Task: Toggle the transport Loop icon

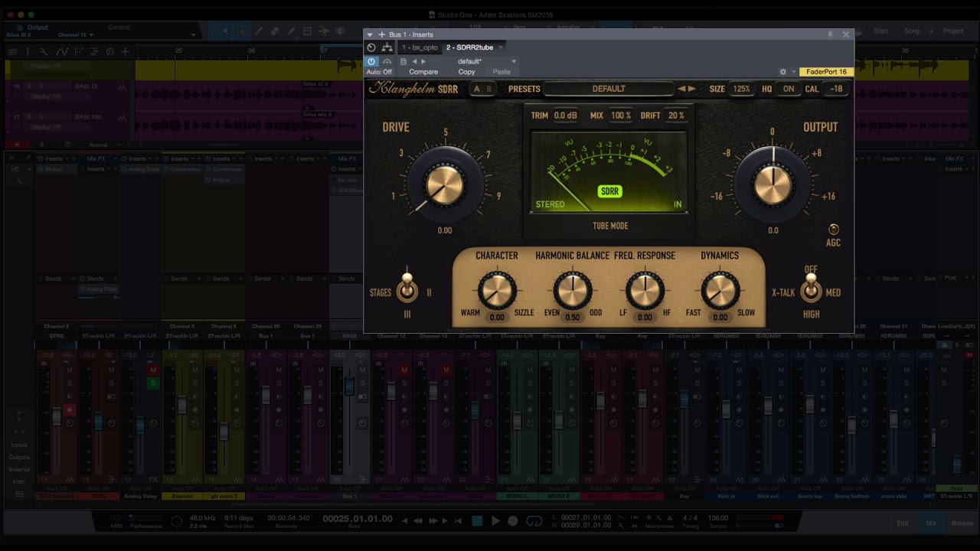Action: point(534,521)
